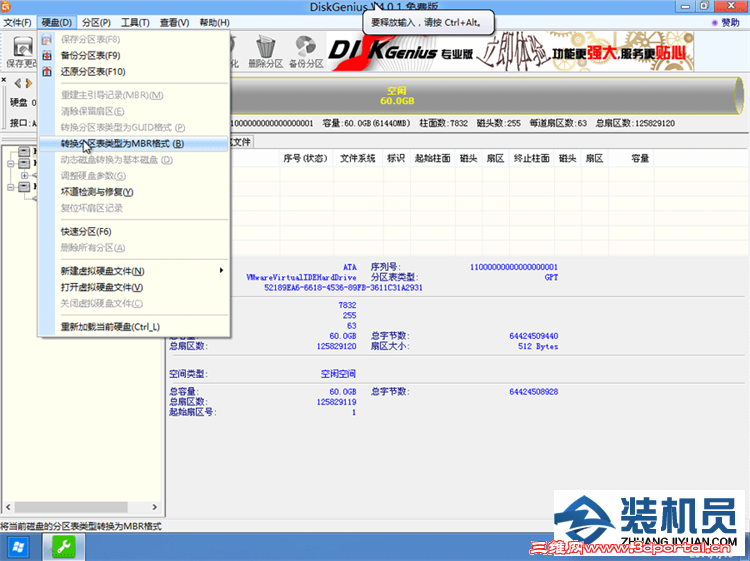The image size is (750, 561).
Task: Choose 转换分区表类型为MBR格式 (B)
Action: 133,143
